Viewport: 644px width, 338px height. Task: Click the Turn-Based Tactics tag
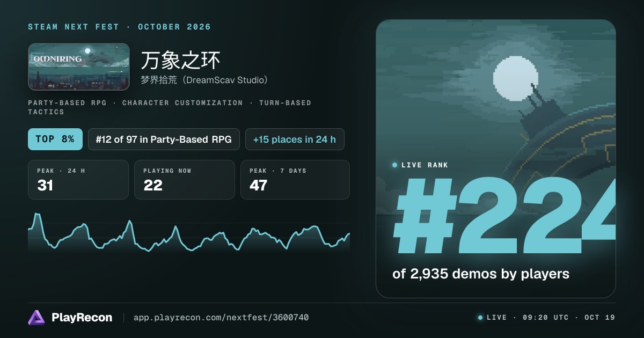click(x=170, y=107)
